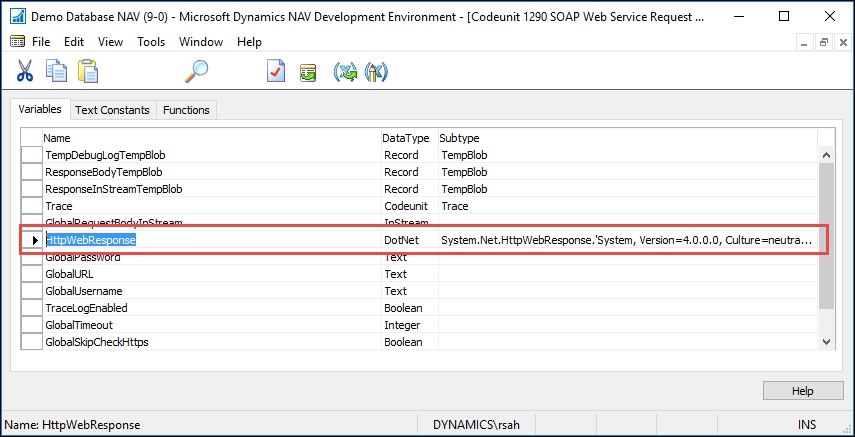Open the Tools menu
This screenshot has height=437, width=855.
151,41
